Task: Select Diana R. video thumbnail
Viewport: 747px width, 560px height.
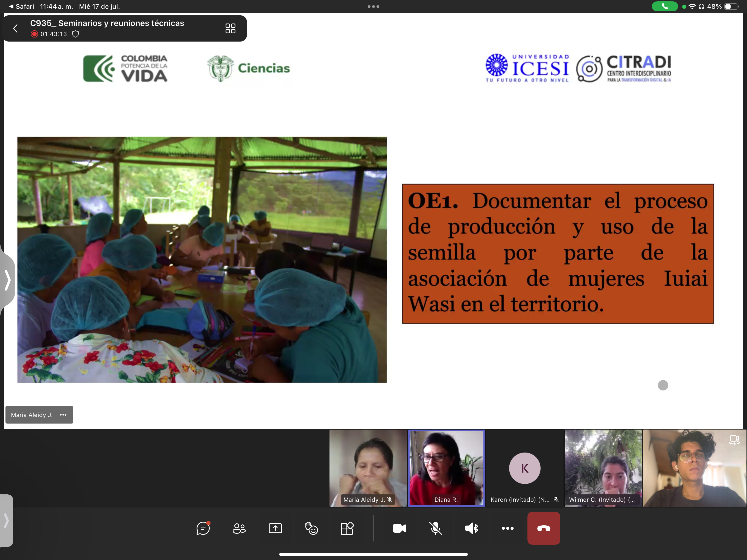Action: pos(446,468)
